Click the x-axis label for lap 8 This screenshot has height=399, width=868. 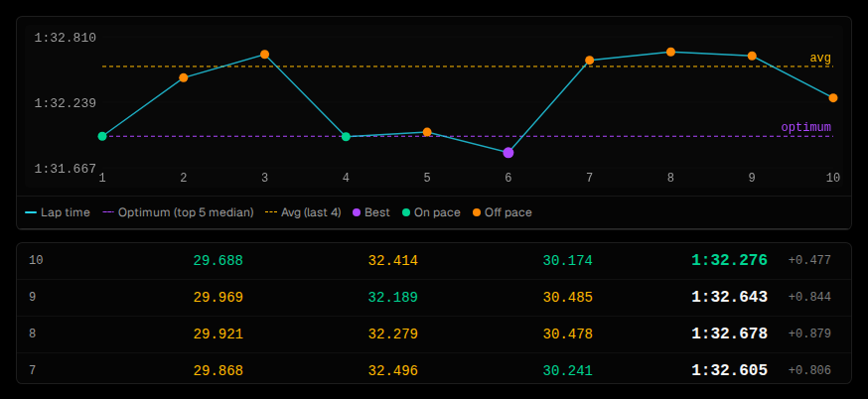(x=670, y=178)
